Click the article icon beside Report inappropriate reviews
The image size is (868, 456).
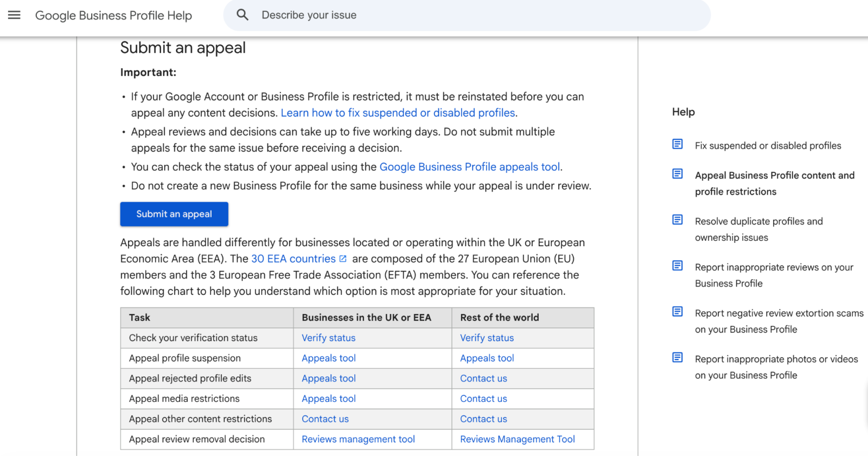pos(678,266)
